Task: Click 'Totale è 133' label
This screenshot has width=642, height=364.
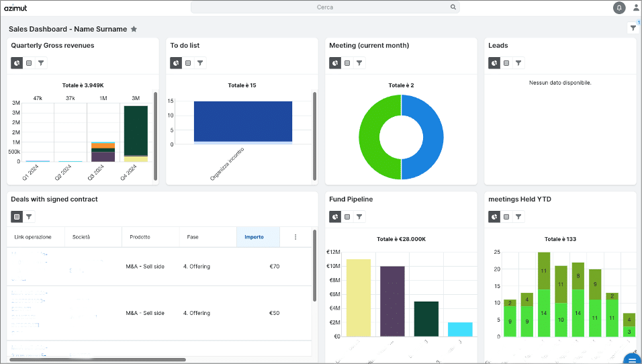Action: pos(560,239)
